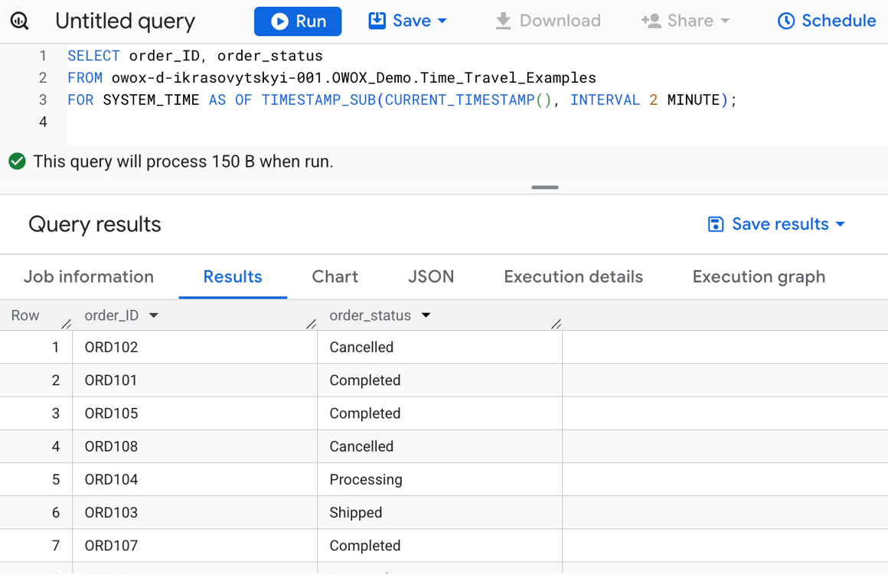Click the BigQuery query magnifier icon

[20, 21]
